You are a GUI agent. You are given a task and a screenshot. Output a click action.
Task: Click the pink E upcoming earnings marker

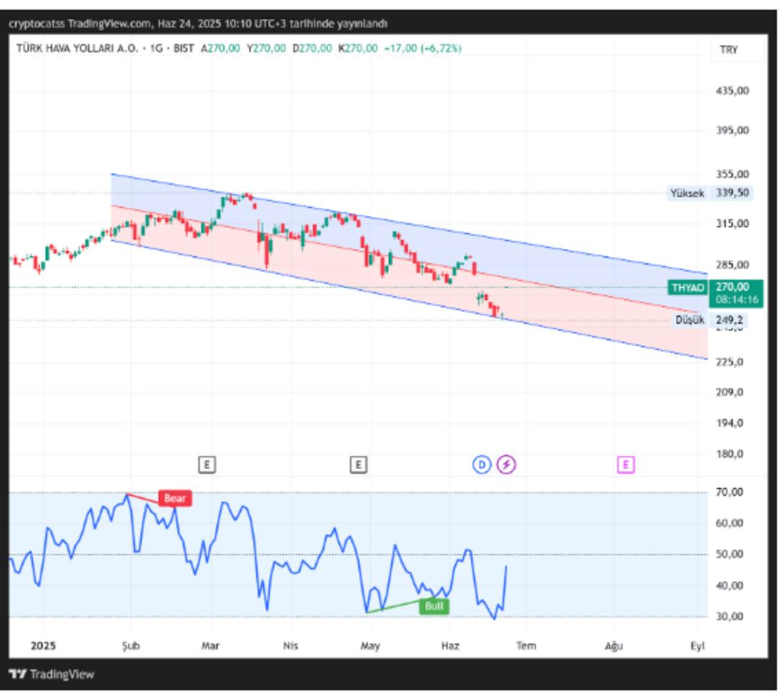pyautogui.click(x=625, y=465)
